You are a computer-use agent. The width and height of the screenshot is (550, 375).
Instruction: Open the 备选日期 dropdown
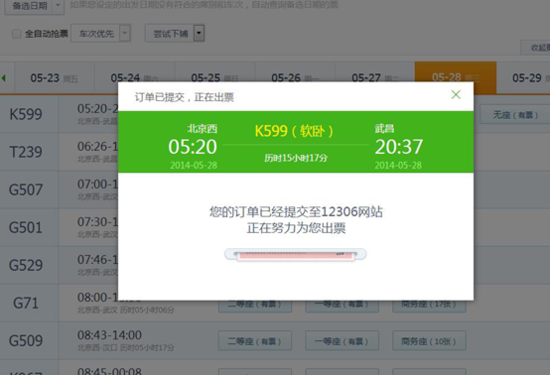(34, 6)
